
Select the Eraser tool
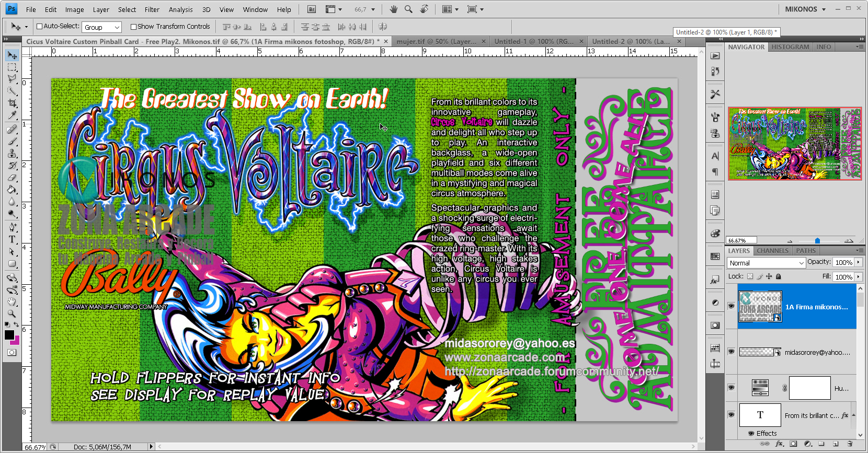point(12,178)
